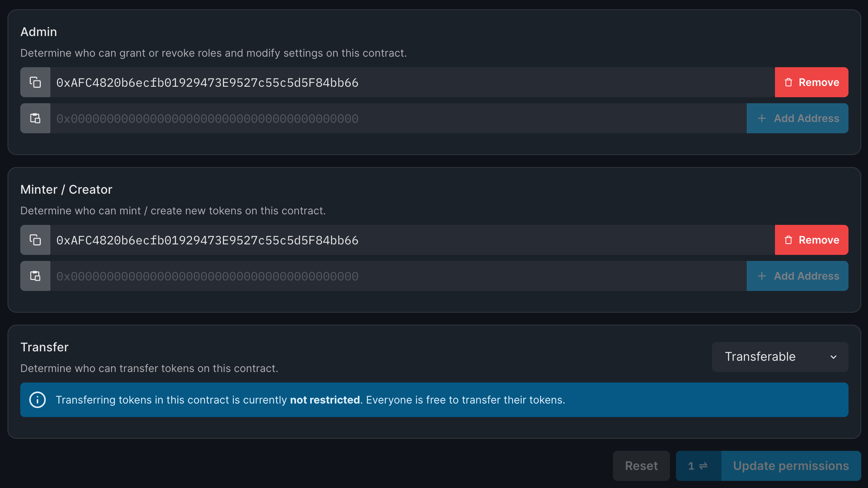Copy the Minter wallet address
Screen dimensions: 868x488
[35, 239]
